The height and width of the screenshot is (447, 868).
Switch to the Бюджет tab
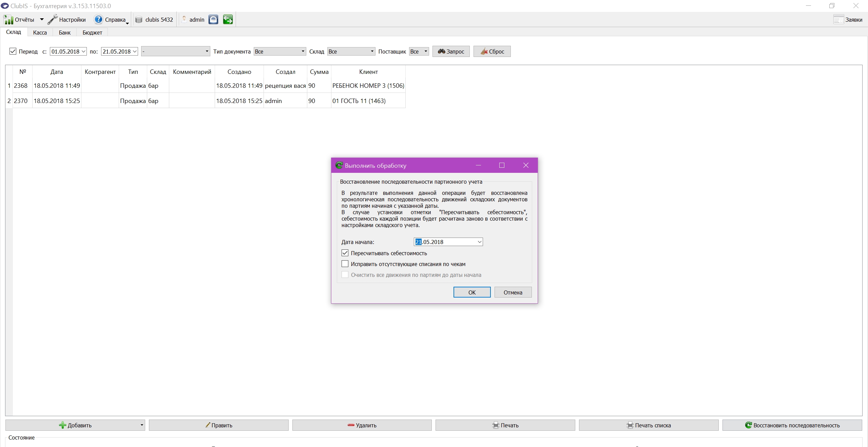(x=92, y=33)
